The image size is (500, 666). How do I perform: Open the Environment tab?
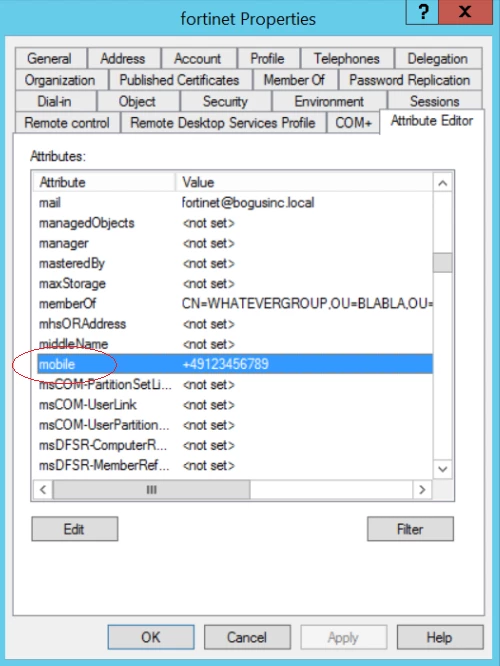point(329,102)
